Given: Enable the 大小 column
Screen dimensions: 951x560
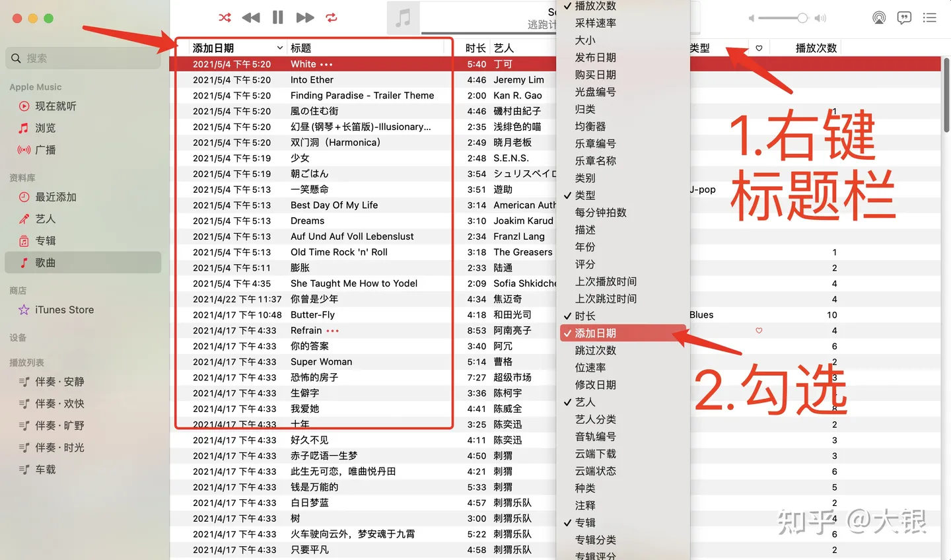Looking at the screenshot, I should click(x=624, y=40).
